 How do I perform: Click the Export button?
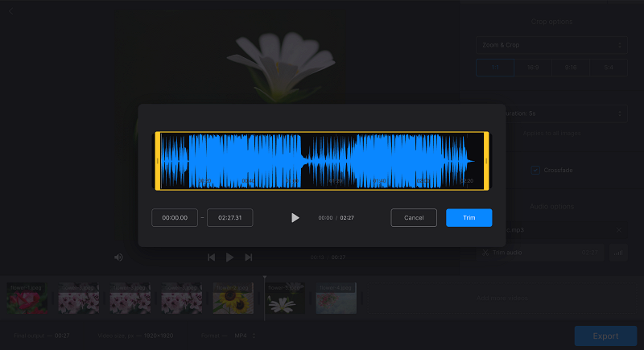coord(605,336)
